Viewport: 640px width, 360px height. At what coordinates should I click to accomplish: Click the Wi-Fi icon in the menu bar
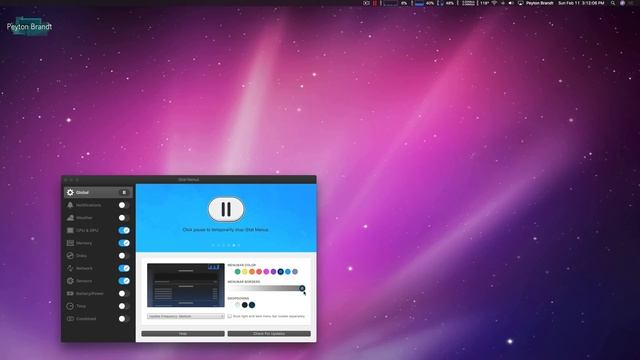(x=494, y=3)
